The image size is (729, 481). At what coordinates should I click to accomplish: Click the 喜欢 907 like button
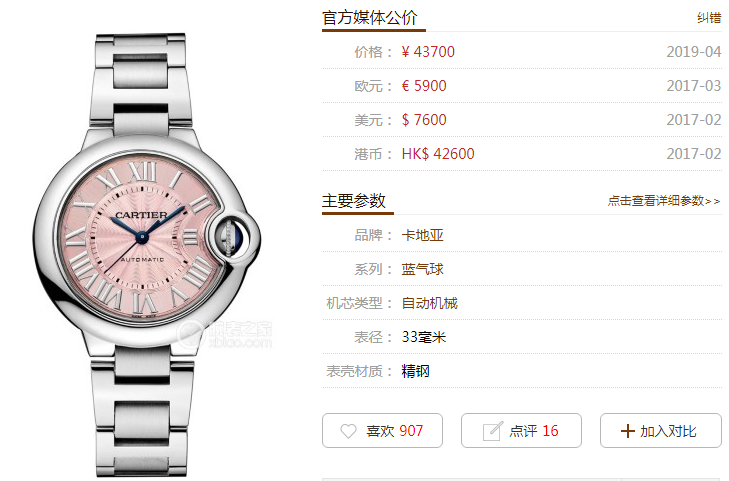click(x=382, y=431)
